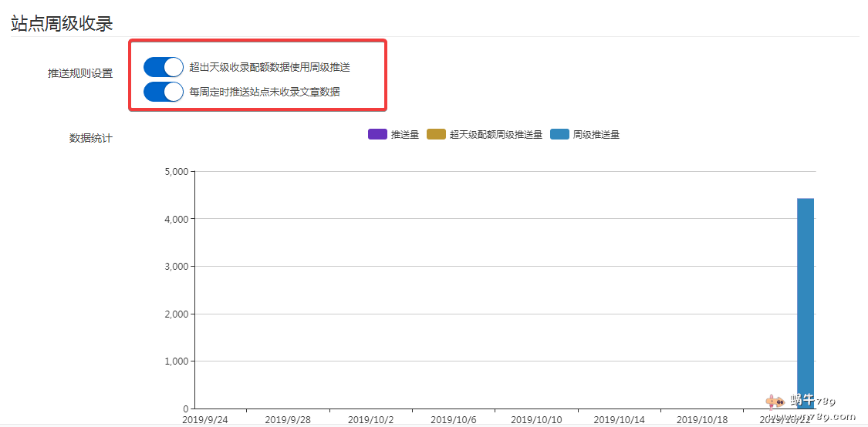Hide the 推送量 series via legend text

[405, 134]
